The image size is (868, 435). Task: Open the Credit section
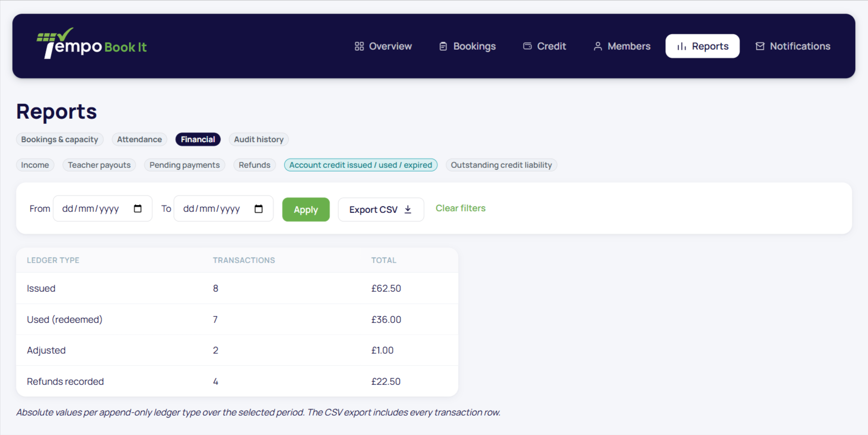point(545,46)
